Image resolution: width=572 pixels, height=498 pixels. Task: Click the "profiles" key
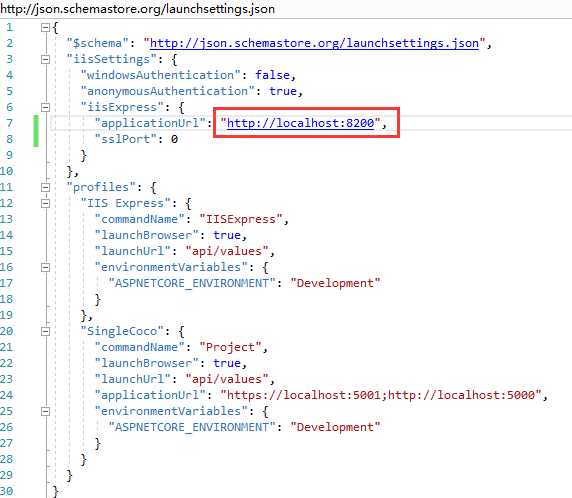[x=101, y=187]
